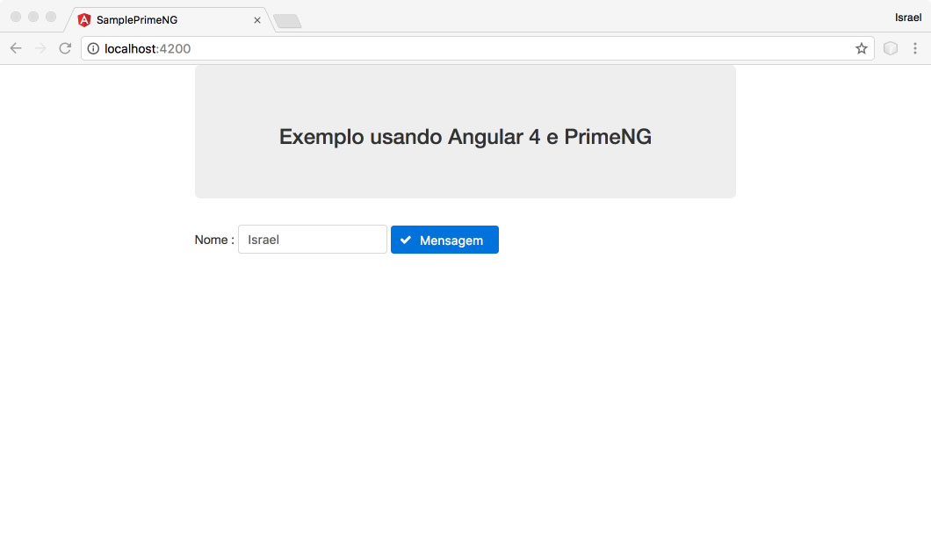Click the browser extension icon near the address bar
Screen dimensions: 931x560
[x=891, y=48]
